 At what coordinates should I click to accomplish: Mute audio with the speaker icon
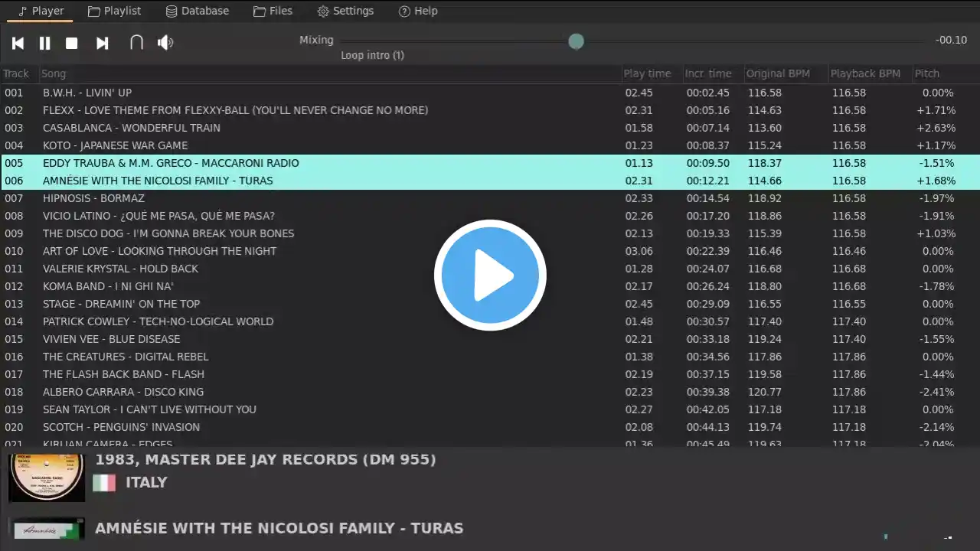point(165,42)
